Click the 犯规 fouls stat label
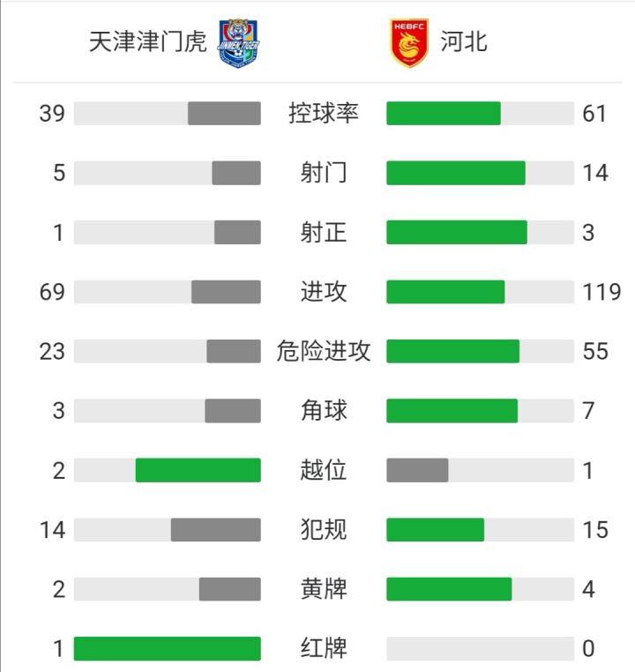Viewport: 635px width, 672px height. click(324, 529)
